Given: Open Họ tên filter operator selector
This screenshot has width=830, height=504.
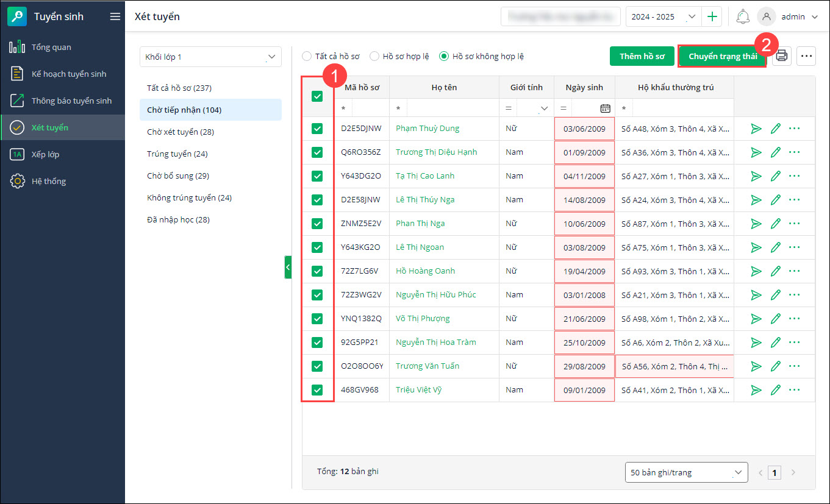Looking at the screenshot, I should pyautogui.click(x=398, y=108).
